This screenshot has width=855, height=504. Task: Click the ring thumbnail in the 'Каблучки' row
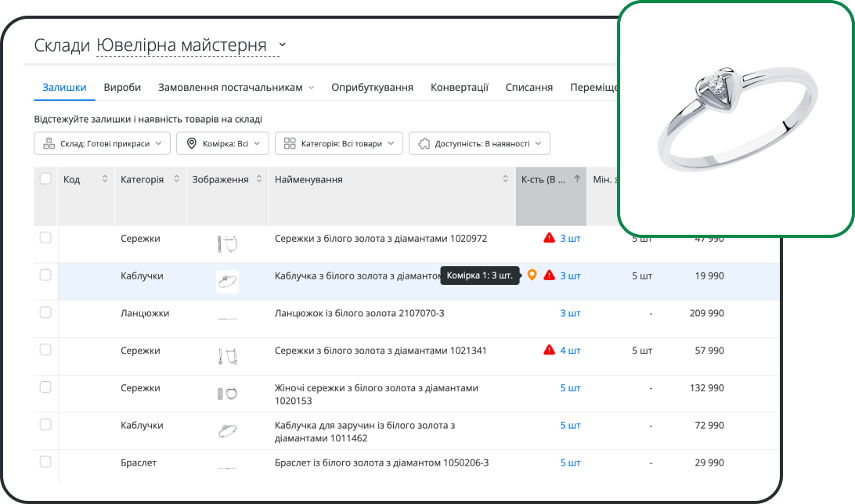pos(227,282)
